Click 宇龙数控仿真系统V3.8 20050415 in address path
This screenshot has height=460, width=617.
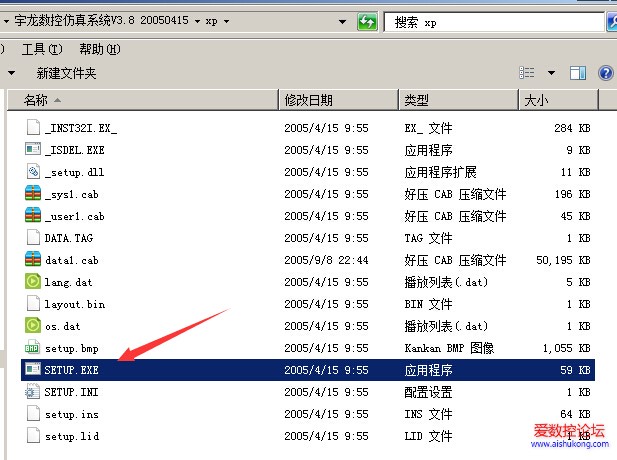tap(102, 20)
